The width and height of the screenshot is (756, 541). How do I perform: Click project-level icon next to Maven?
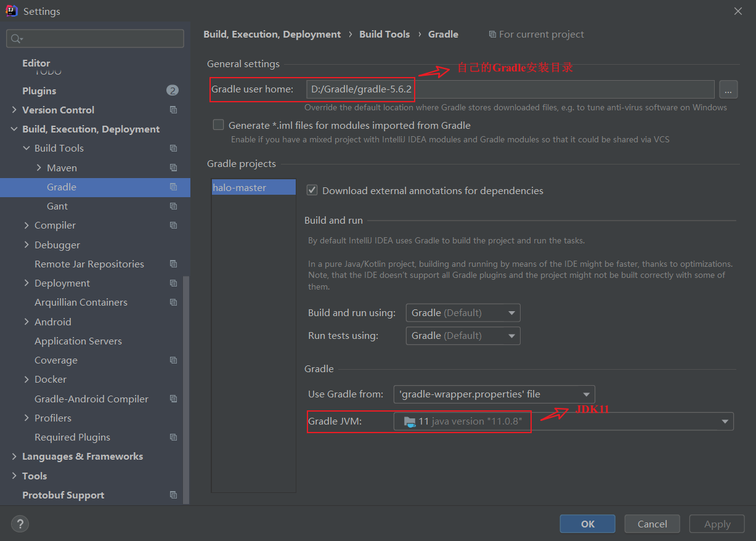(173, 168)
